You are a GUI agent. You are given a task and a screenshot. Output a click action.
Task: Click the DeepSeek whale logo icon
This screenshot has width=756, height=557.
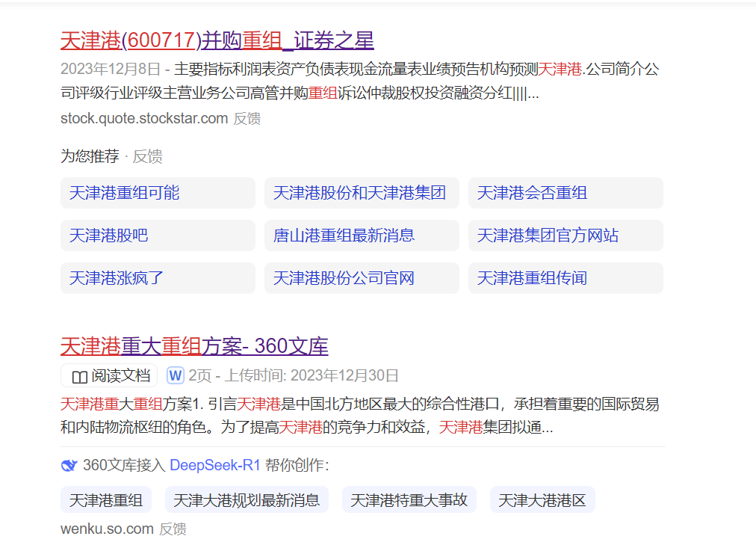69,465
